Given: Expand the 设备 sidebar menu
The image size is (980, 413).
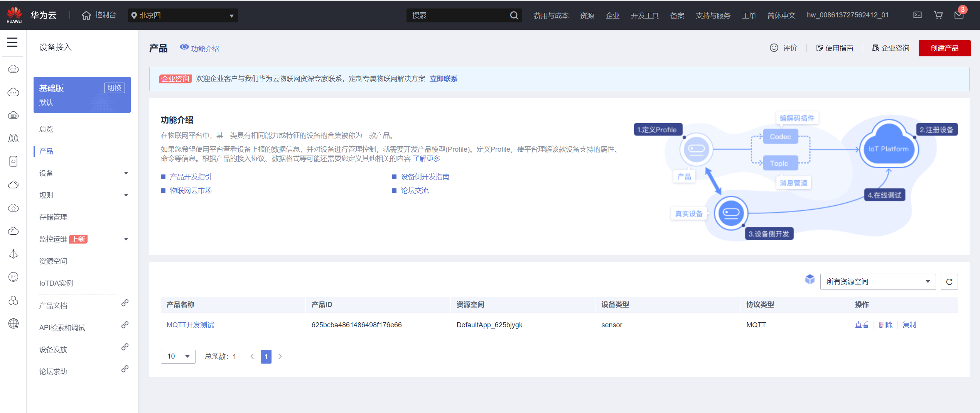Looking at the screenshot, I should coord(126,173).
